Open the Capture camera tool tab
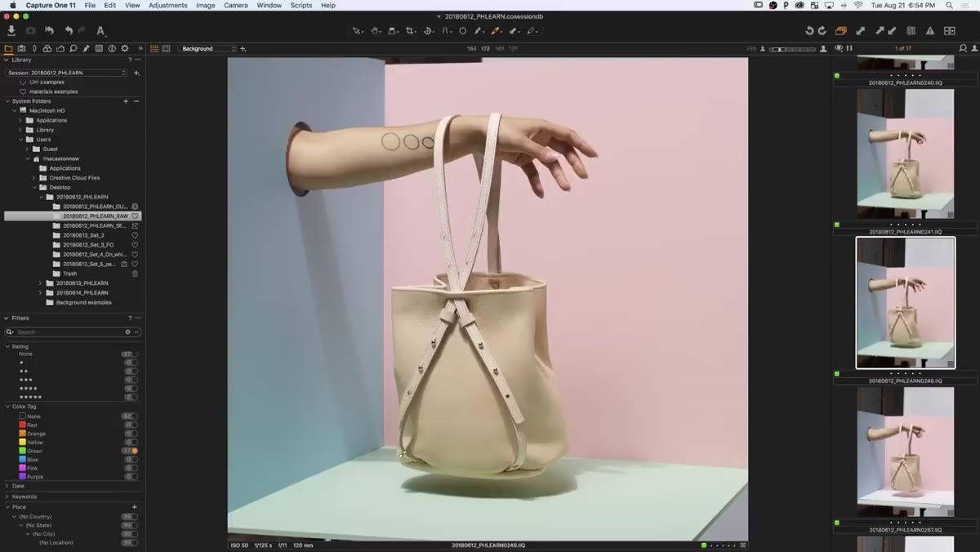Screen dimensions: 980x552 pyautogui.click(x=22, y=48)
